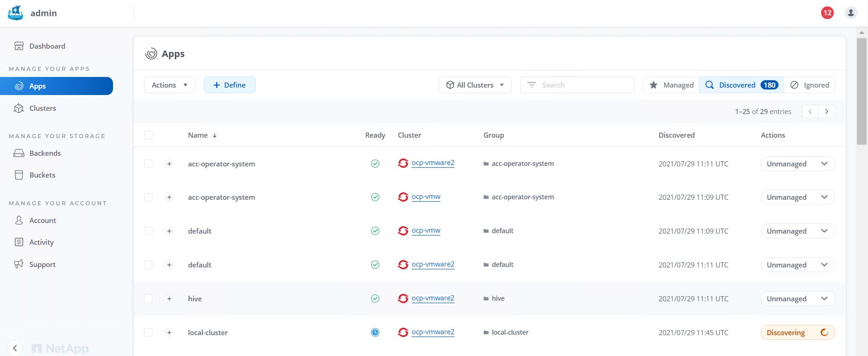Select checkbox for acc-operator-system on ocp-vmware2
The height and width of the screenshot is (356, 868).
click(x=148, y=164)
